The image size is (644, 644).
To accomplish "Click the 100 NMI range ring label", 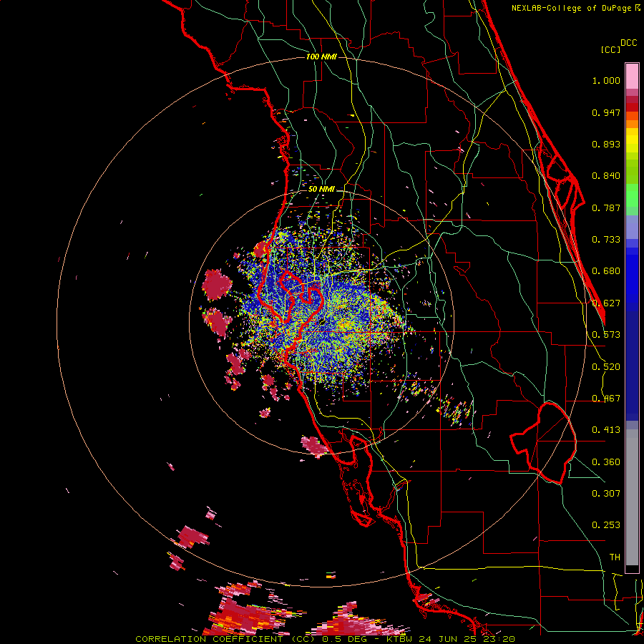I will (321, 57).
